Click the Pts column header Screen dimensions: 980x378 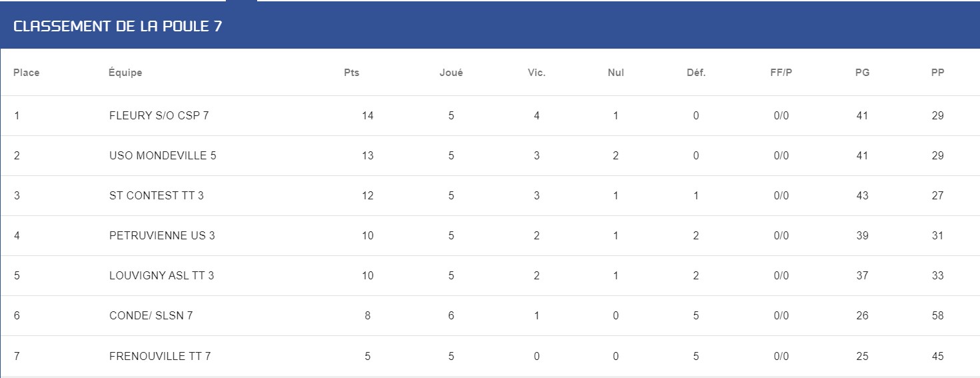352,73
